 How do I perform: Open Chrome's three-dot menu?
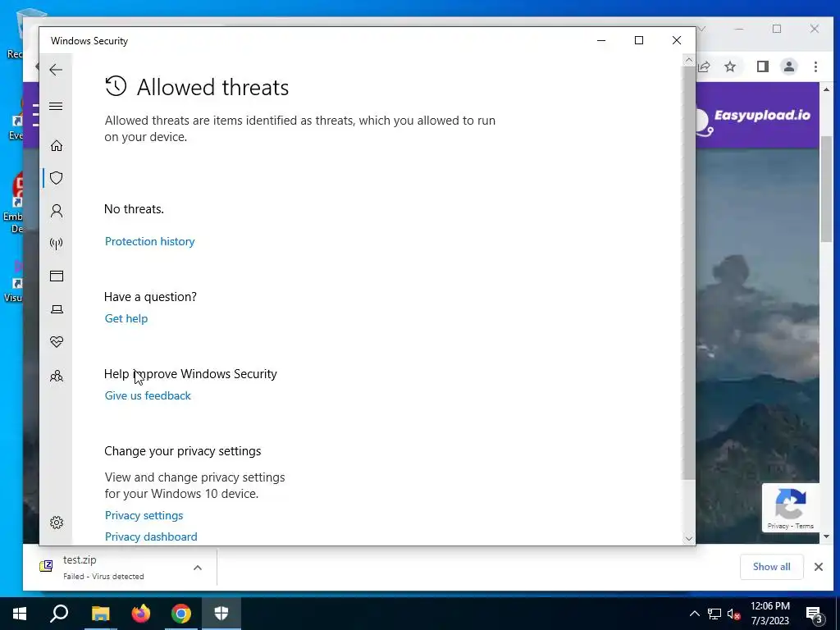point(815,66)
